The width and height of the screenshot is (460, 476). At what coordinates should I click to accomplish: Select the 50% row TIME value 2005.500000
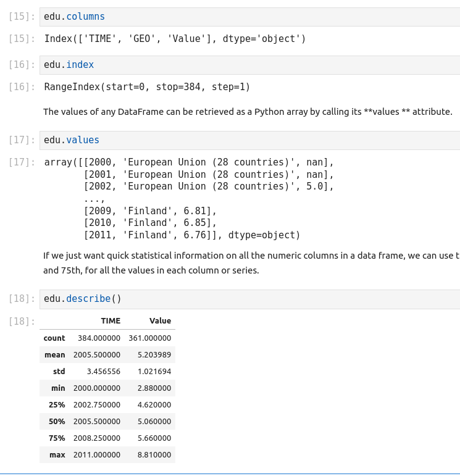(x=96, y=422)
